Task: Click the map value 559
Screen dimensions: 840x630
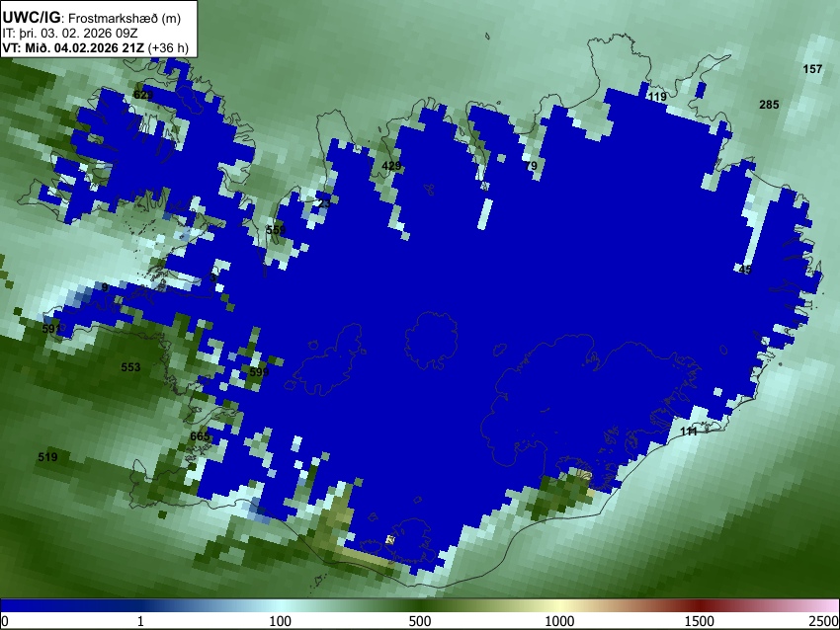Action: pyautogui.click(x=276, y=230)
